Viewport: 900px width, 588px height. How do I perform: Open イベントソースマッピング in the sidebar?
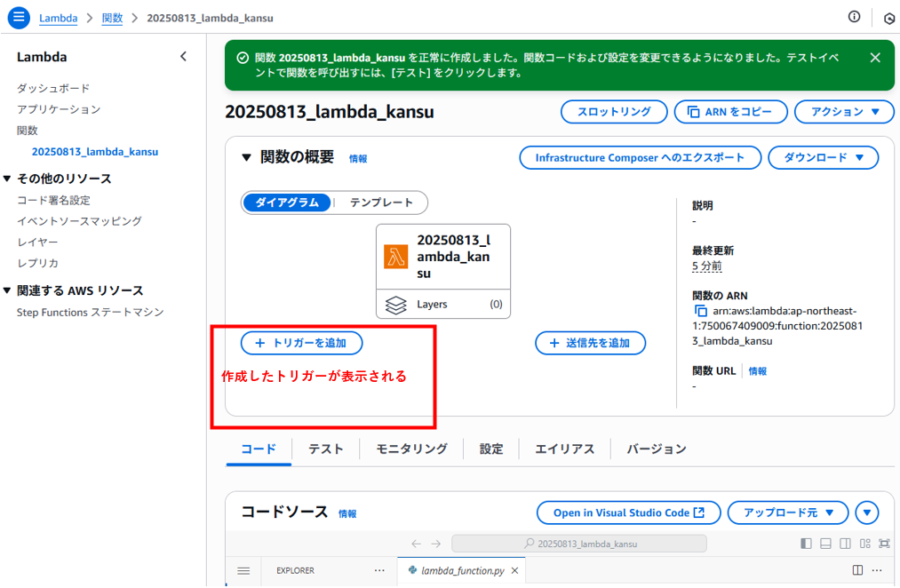pos(79,221)
